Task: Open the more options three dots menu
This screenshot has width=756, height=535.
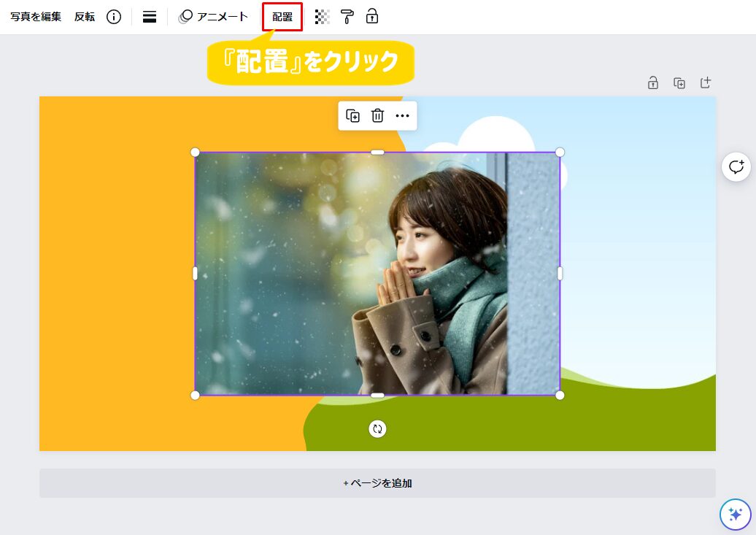Action: point(402,116)
